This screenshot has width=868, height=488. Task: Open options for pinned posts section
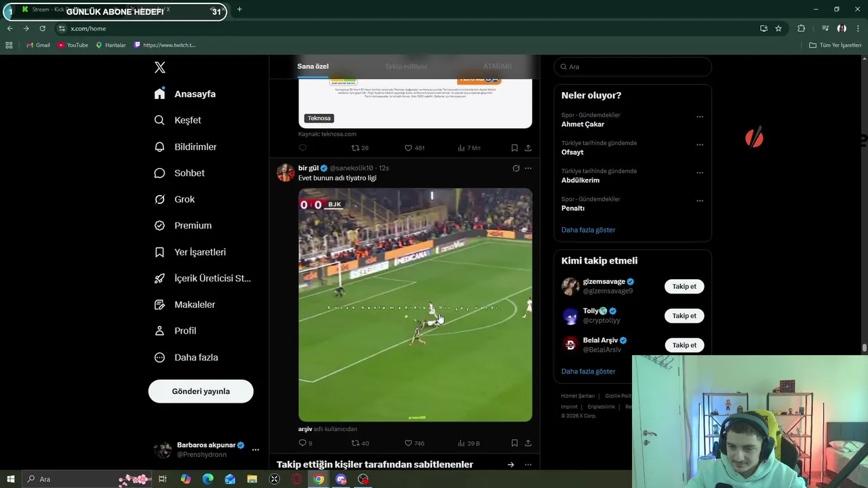tap(528, 464)
